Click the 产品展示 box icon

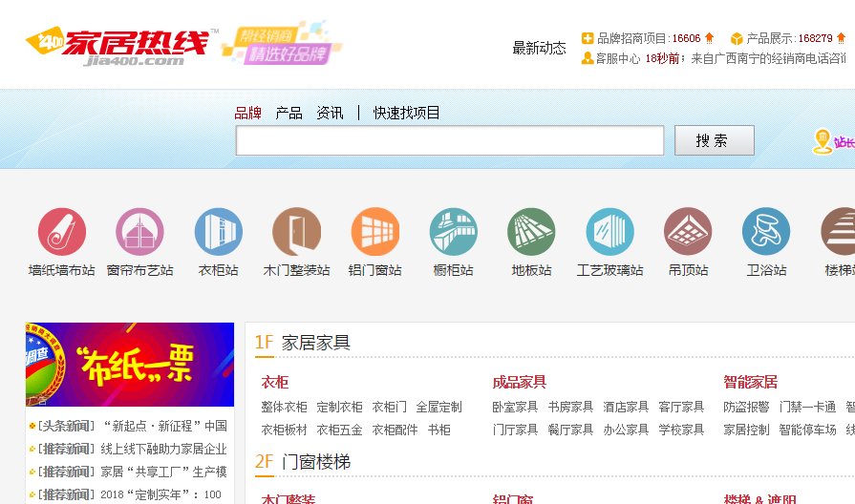click(x=737, y=38)
